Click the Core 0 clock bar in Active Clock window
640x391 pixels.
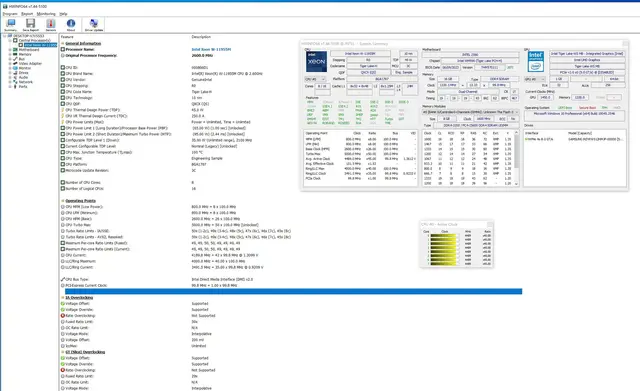[444, 235]
